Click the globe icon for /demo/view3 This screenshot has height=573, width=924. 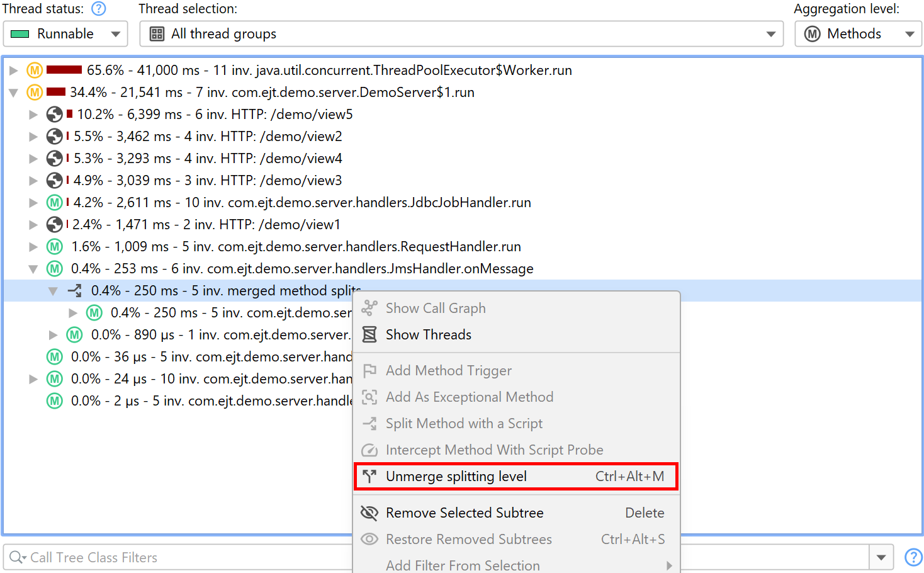(55, 181)
